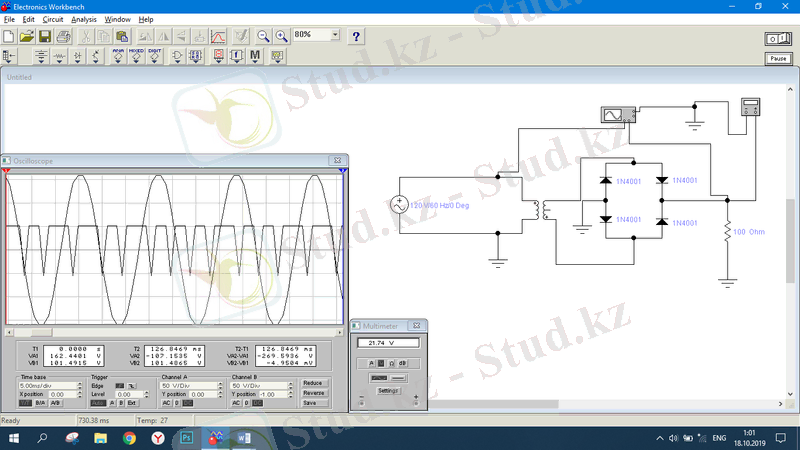The image size is (800, 450).
Task: Switch time base to B/A mode
Action: tap(41, 403)
